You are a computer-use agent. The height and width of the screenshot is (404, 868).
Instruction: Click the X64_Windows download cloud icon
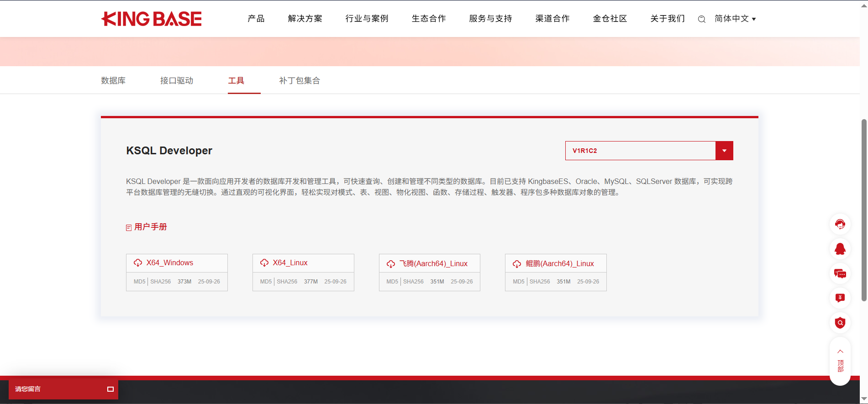coord(138,263)
